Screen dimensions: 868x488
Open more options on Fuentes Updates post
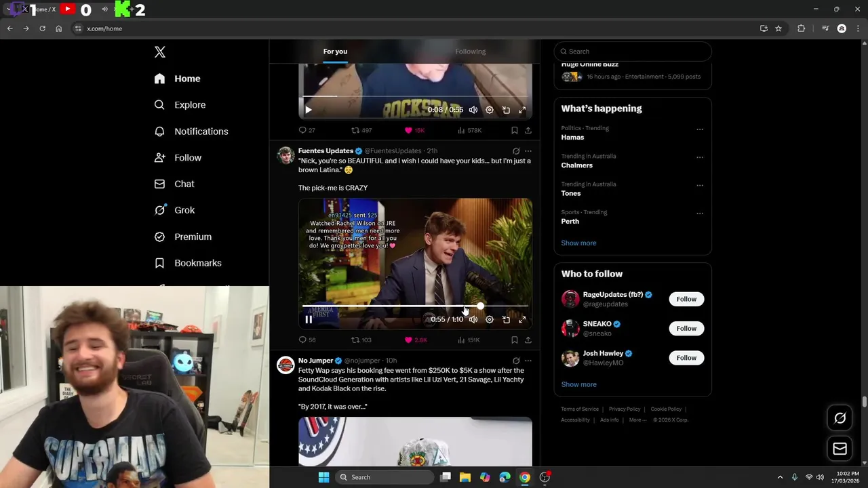tap(528, 151)
